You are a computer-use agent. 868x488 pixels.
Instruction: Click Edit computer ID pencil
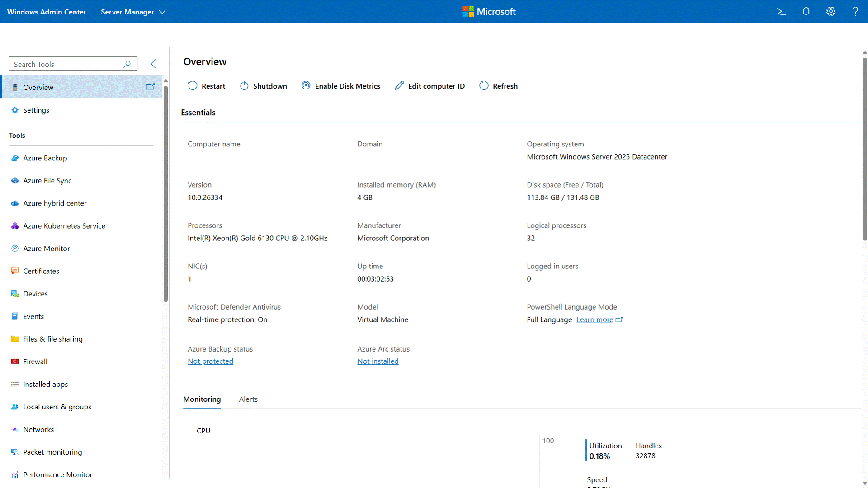tap(399, 86)
